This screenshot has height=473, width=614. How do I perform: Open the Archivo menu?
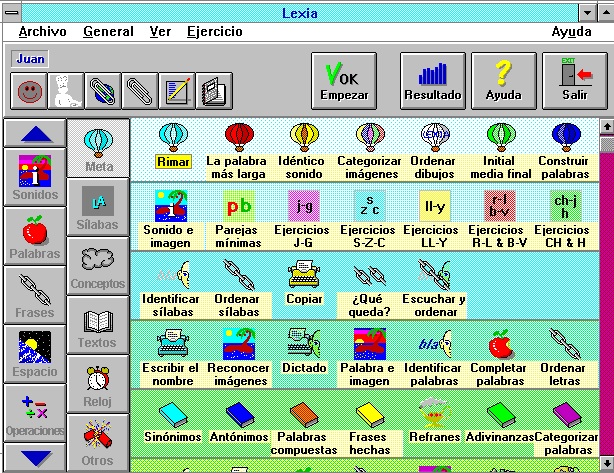(x=42, y=32)
